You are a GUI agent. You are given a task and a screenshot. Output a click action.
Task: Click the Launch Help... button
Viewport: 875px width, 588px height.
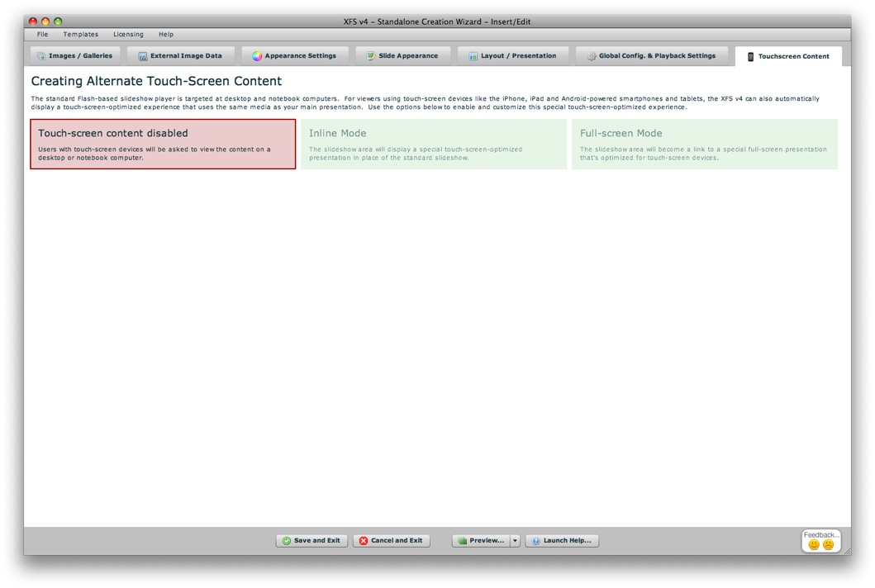pyautogui.click(x=562, y=541)
